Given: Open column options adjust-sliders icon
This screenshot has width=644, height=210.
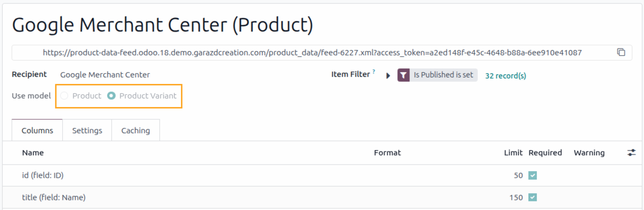Looking at the screenshot, I should [631, 153].
